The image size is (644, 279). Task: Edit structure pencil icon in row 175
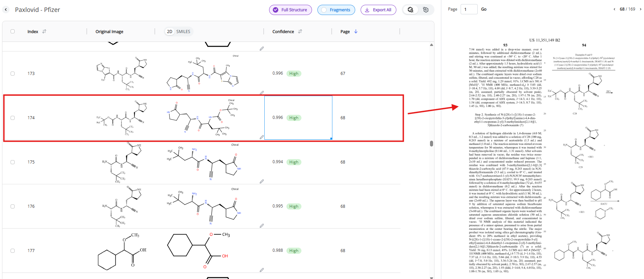(x=262, y=181)
